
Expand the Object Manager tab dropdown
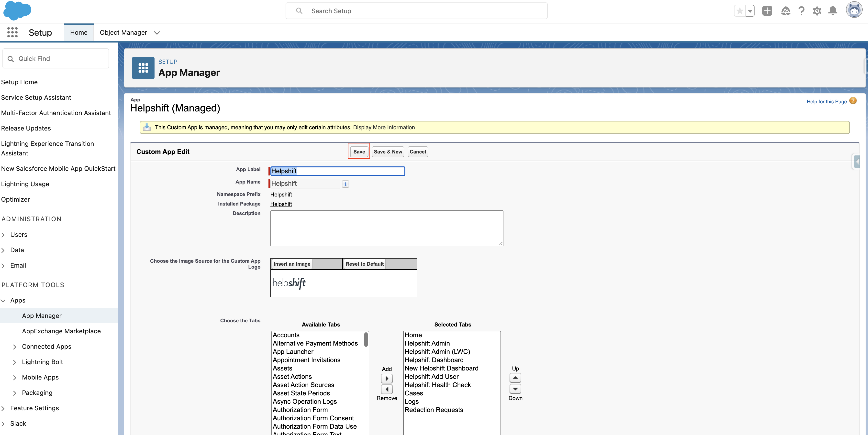point(157,33)
